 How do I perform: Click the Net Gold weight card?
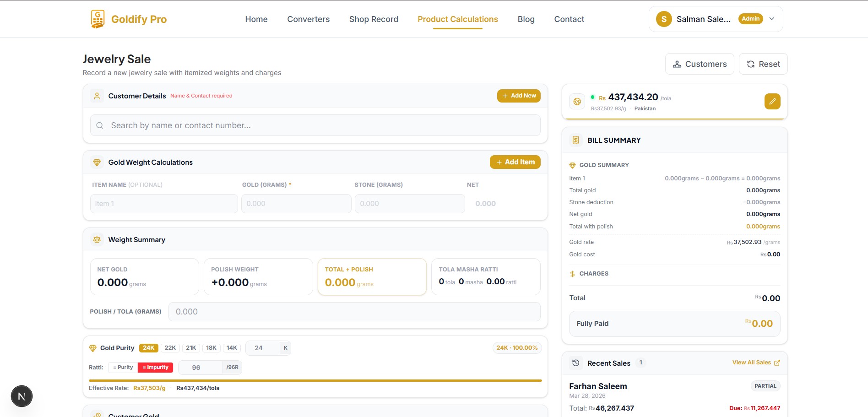145,277
